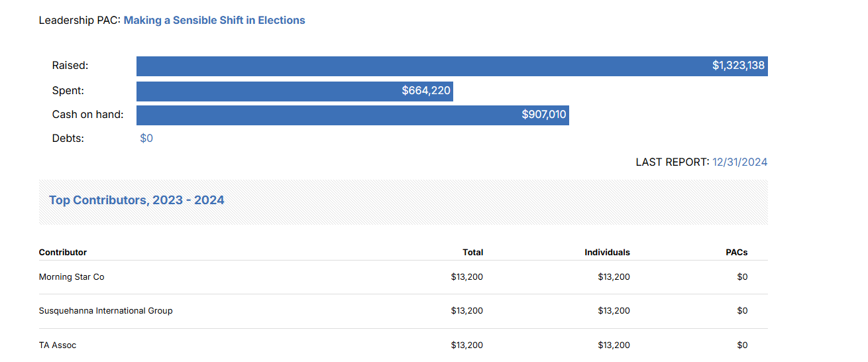868x362 pixels.
Task: Click the Spent bar showing $664,220
Action: click(294, 91)
